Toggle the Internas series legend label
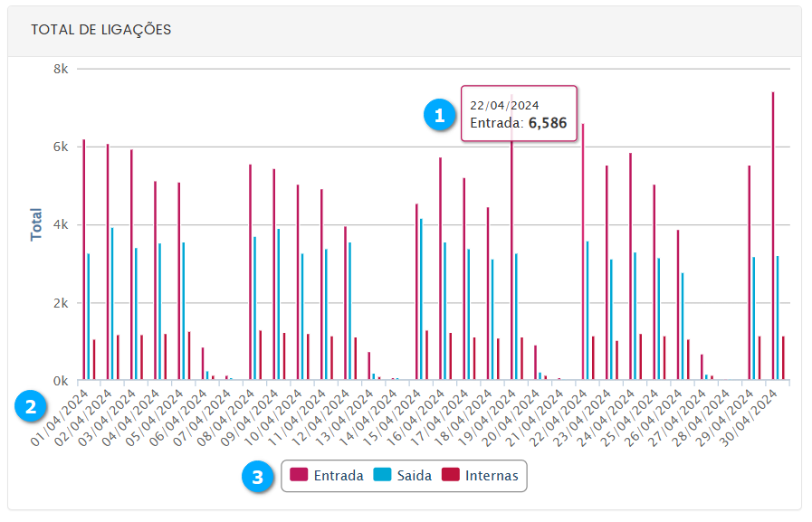Image resolution: width=812 pixels, height=522 pixels. pyautogui.click(x=492, y=476)
